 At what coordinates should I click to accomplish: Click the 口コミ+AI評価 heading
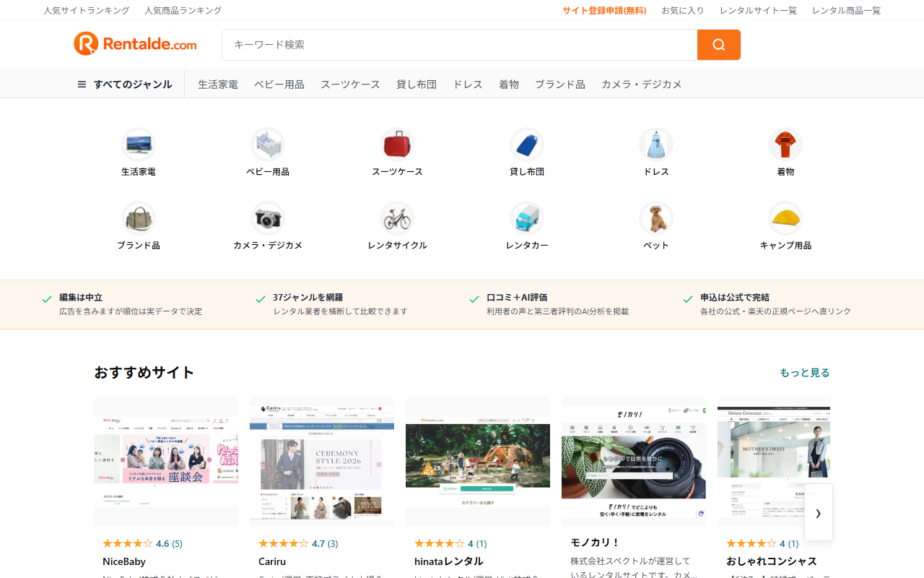click(517, 298)
